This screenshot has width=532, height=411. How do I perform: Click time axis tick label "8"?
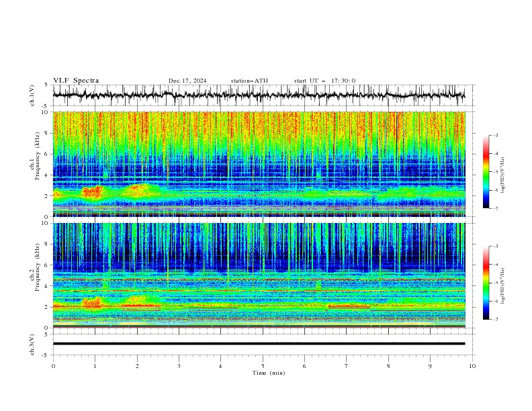pyautogui.click(x=388, y=366)
